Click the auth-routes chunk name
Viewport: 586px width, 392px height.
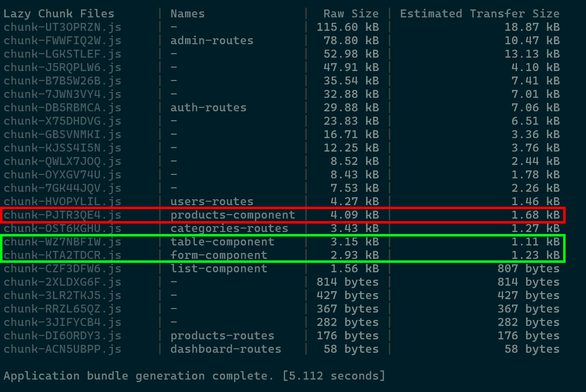(x=208, y=107)
